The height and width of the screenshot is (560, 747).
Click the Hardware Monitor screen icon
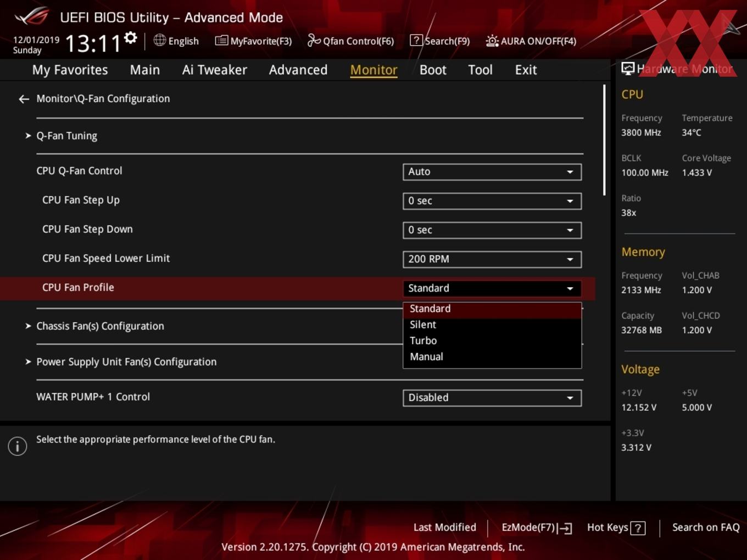tap(628, 69)
